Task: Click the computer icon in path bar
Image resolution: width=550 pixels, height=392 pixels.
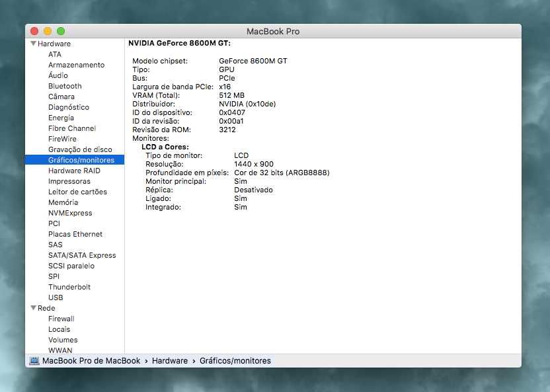Action: click(x=34, y=361)
